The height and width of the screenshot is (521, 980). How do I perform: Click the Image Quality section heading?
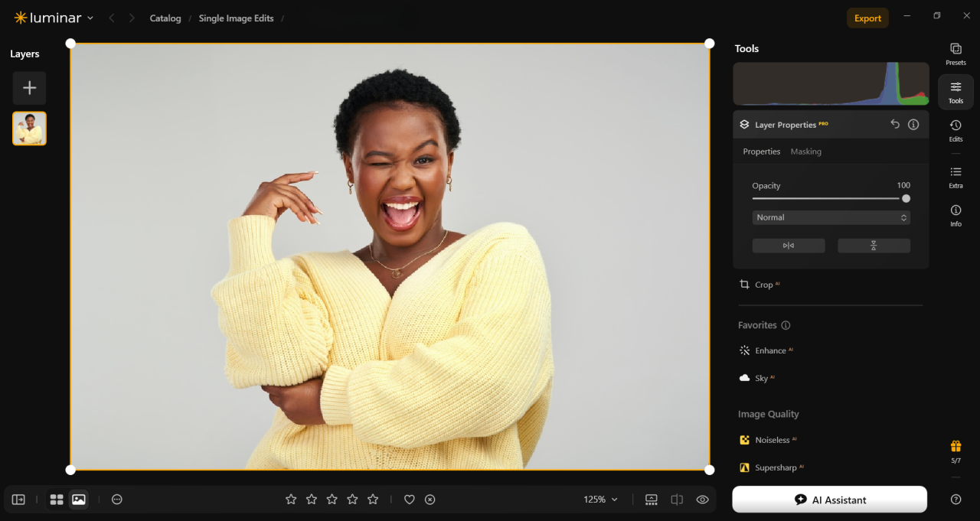[768, 414]
